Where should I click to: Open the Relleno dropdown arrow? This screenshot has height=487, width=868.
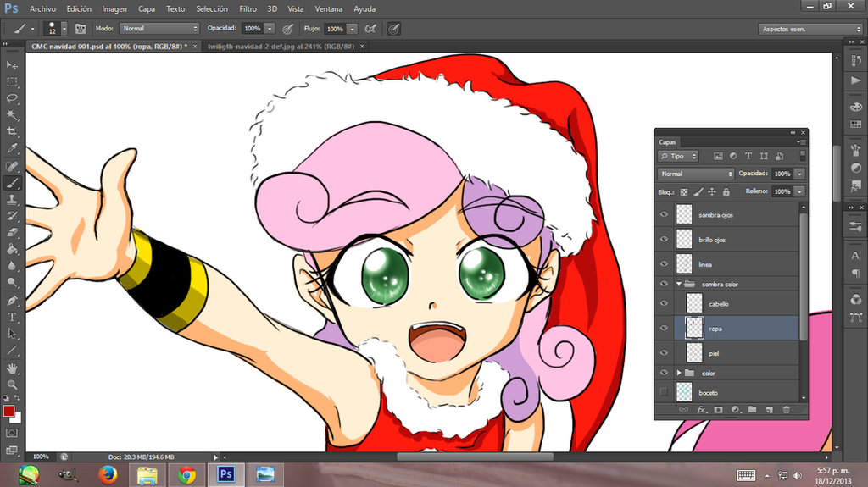point(799,191)
